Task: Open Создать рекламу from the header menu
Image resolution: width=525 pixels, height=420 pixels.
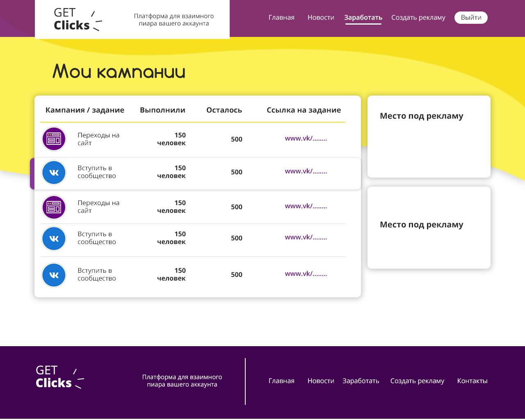Action: pyautogui.click(x=418, y=17)
